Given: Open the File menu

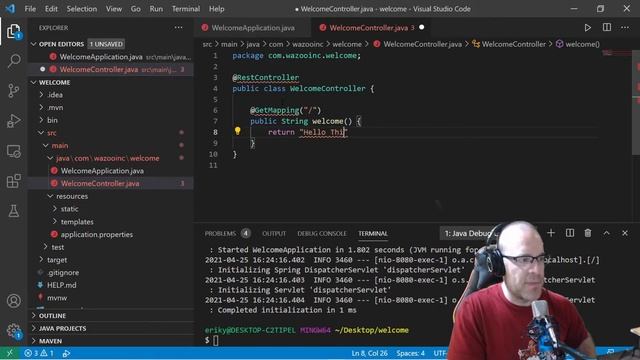Looking at the screenshot, I should (x=30, y=9).
